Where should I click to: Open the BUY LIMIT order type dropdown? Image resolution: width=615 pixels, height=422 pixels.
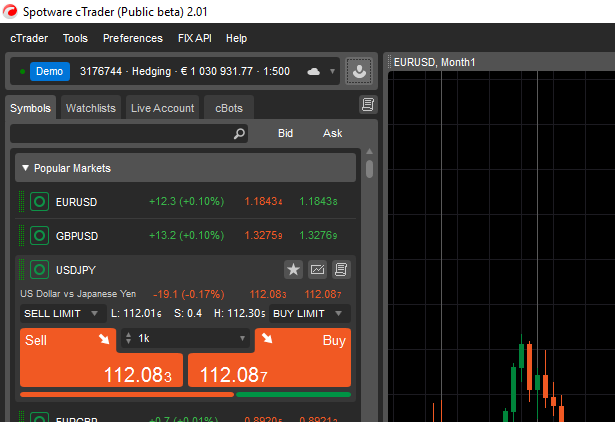tap(309, 313)
